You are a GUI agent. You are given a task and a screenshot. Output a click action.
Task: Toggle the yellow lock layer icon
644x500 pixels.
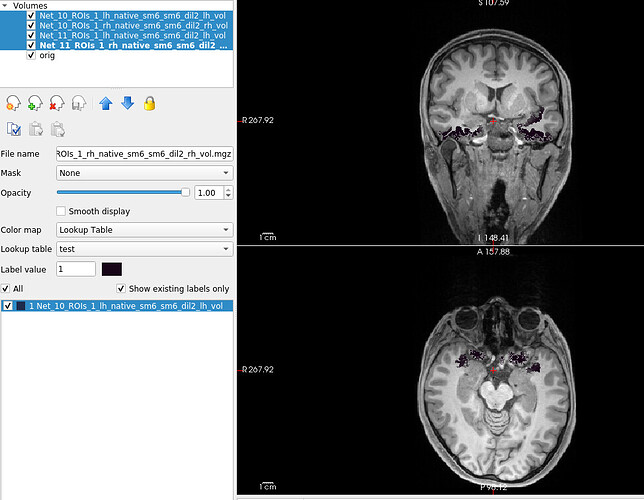150,103
